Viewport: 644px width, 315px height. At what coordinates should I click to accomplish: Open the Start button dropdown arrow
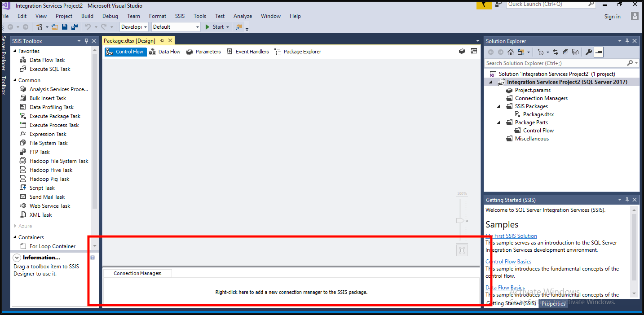click(x=228, y=27)
